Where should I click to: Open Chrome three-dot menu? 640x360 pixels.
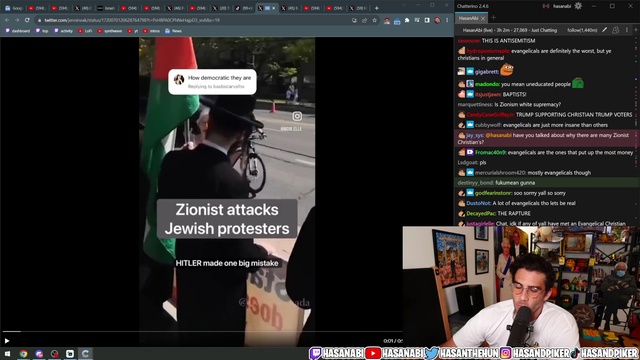coord(447,20)
